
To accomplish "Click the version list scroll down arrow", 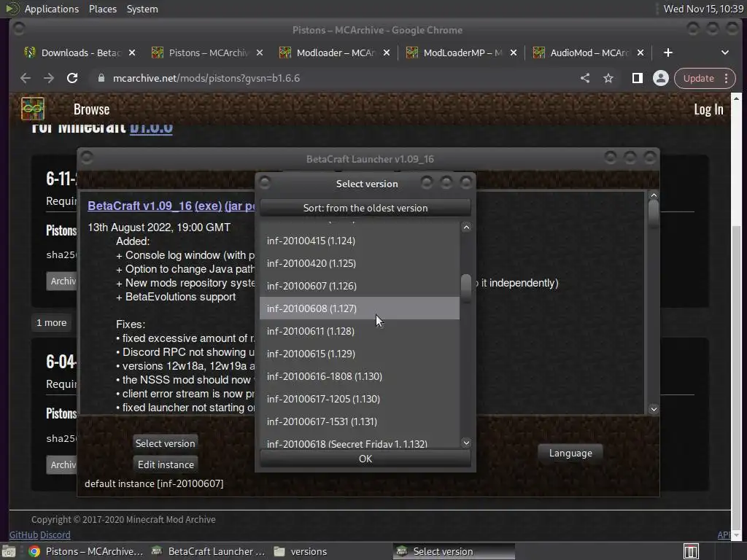I will (x=466, y=443).
